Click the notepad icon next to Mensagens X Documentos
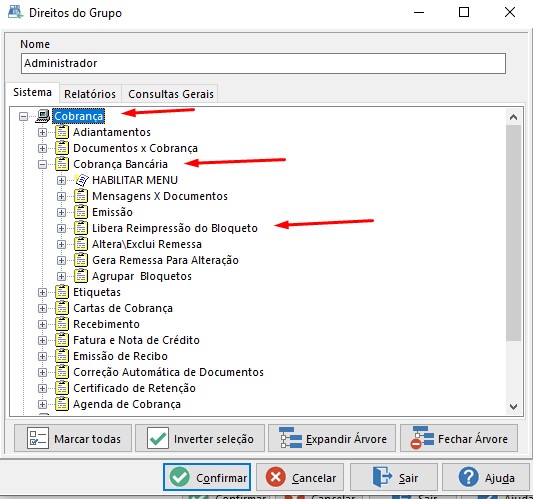 pyautogui.click(x=81, y=196)
